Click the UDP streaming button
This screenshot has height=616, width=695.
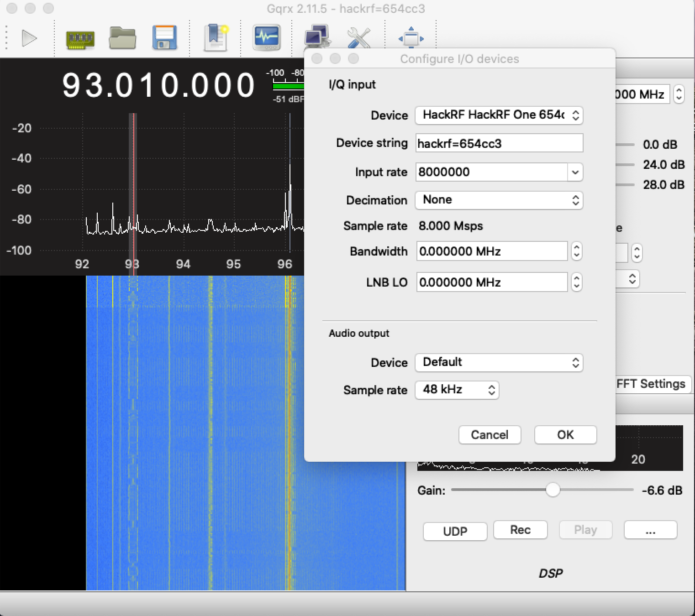[455, 531]
